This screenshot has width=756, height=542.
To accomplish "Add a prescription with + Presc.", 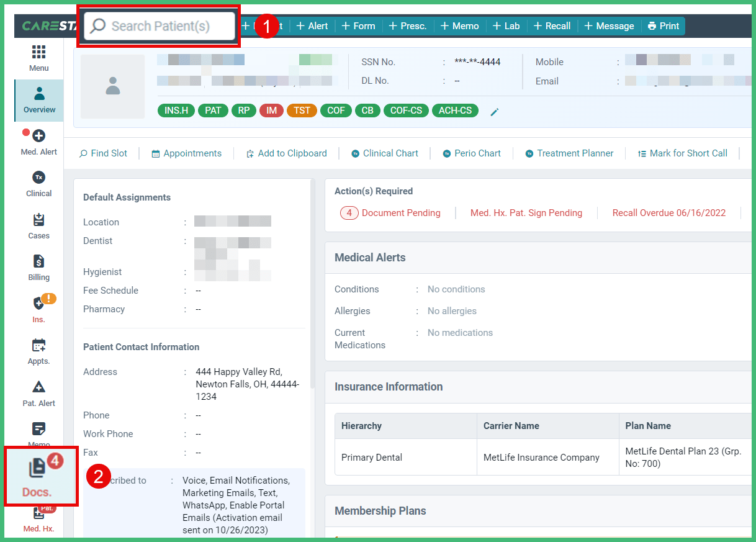I will 408,25.
